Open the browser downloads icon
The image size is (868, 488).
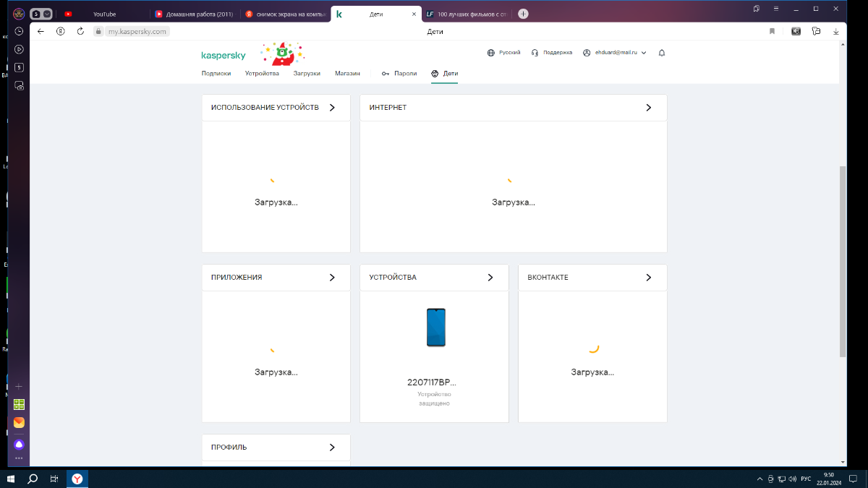836,31
